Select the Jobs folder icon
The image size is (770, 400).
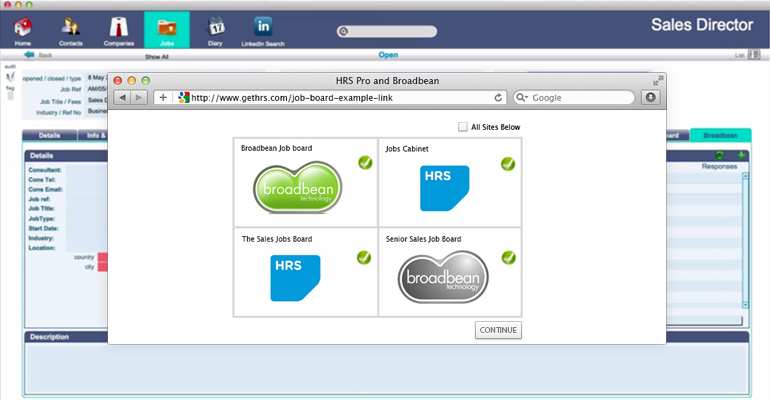[x=167, y=29]
